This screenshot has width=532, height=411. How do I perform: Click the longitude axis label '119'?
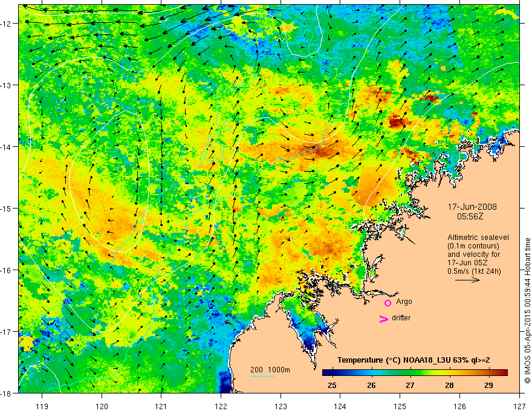[x=42, y=406]
